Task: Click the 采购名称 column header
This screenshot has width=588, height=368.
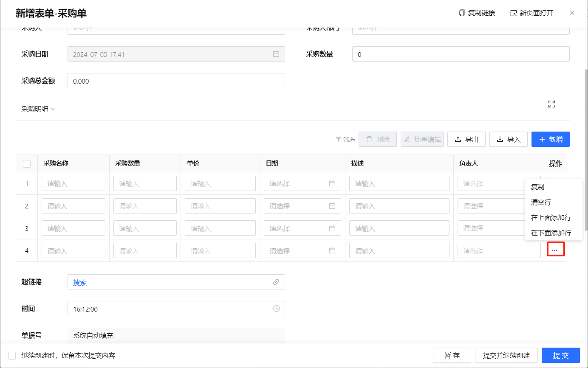Action: [x=73, y=163]
